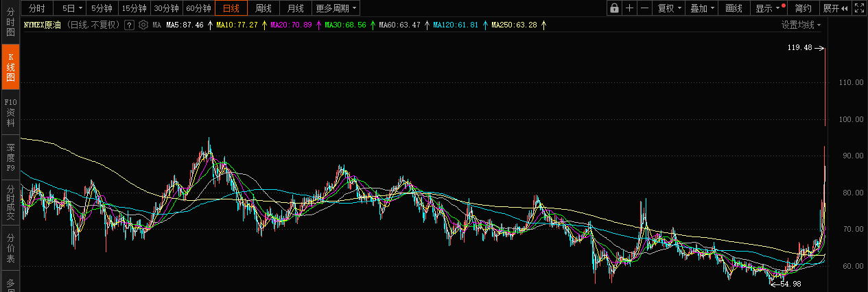Viewport: 868px width, 292px height.
Task: Toggle the MA indicator label
Action: [157, 25]
